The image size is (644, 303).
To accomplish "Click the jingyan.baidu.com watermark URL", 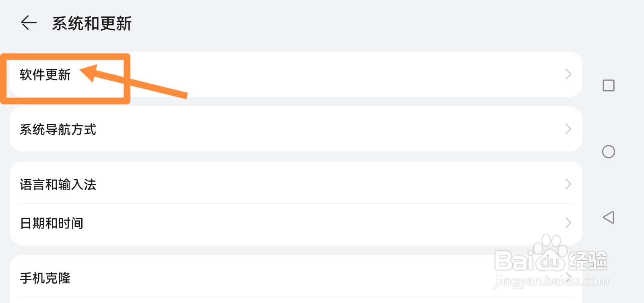I will pos(551,280).
